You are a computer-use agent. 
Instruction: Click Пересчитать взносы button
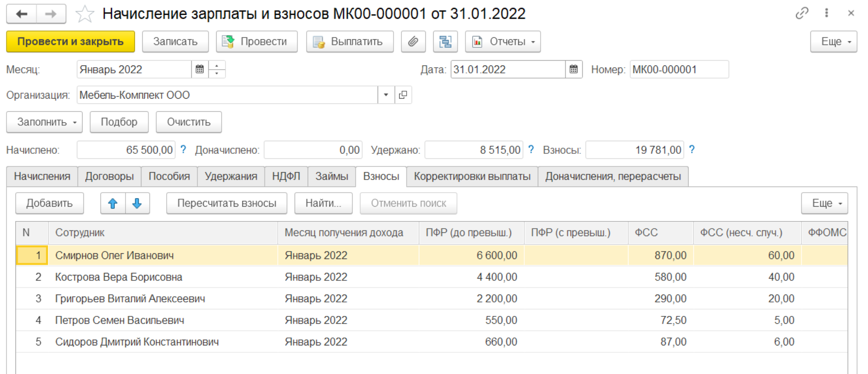226,203
